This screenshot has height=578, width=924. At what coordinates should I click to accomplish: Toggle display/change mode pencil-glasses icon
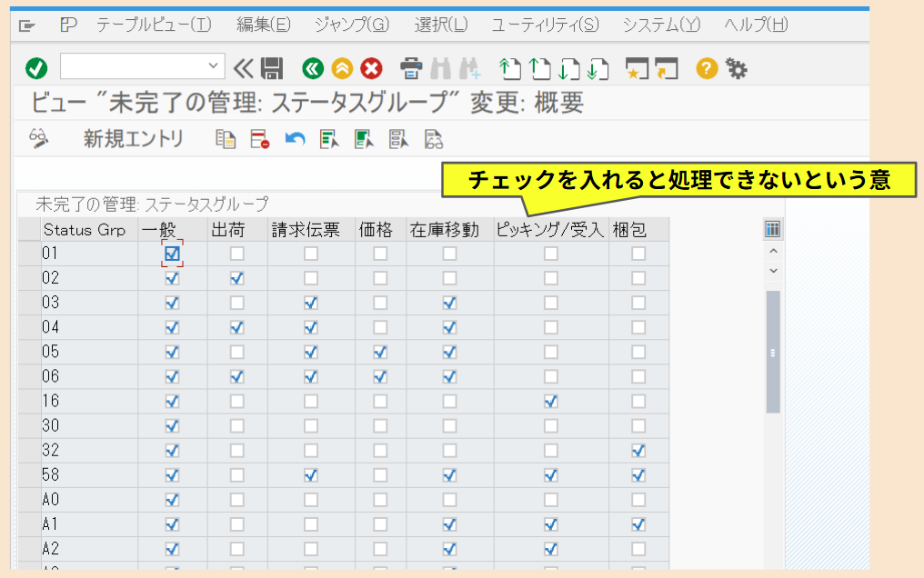[x=39, y=139]
